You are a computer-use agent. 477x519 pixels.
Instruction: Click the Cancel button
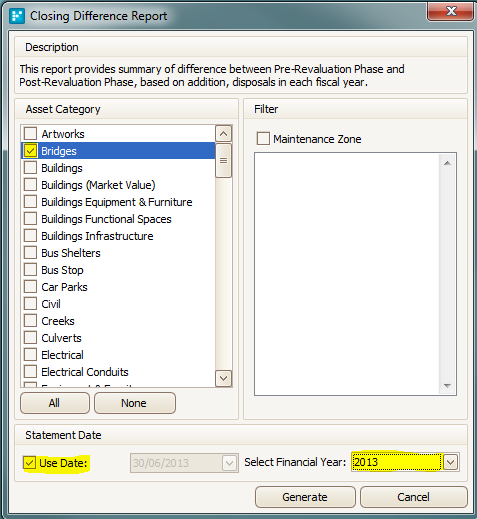point(413,497)
